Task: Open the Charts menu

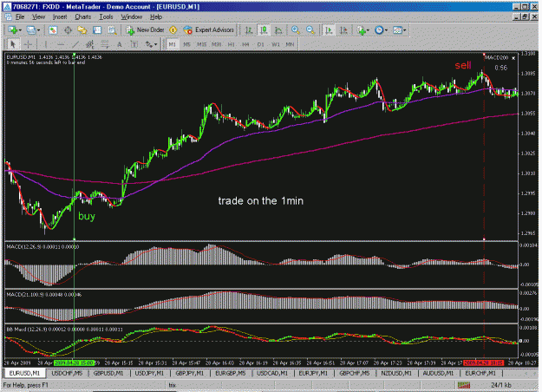Action: pyautogui.click(x=83, y=16)
